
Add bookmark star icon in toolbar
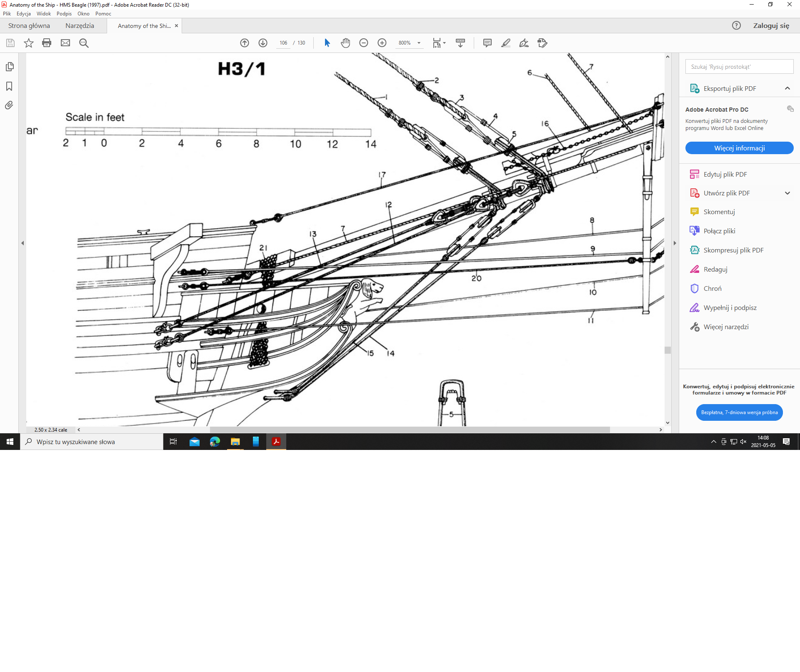tap(28, 43)
